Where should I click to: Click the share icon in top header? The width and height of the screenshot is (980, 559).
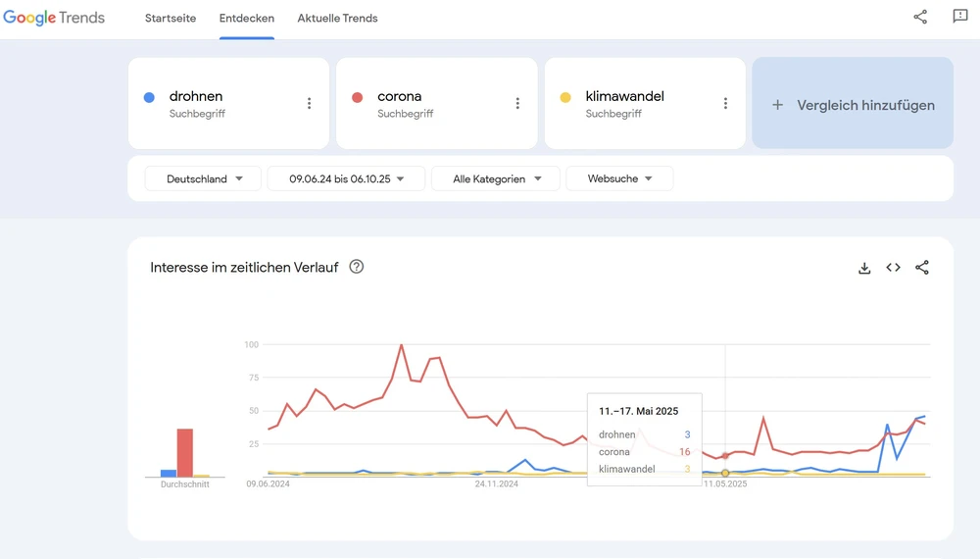point(920,17)
